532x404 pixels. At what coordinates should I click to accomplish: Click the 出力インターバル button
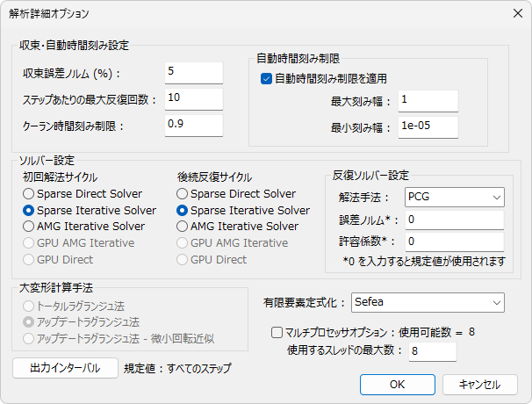65,368
